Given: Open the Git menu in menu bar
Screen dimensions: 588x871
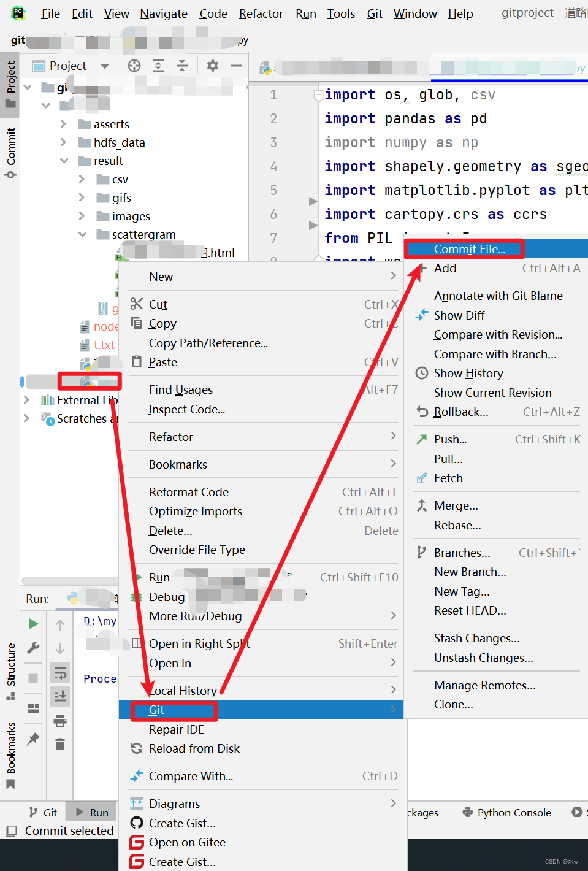Looking at the screenshot, I should click(374, 13).
